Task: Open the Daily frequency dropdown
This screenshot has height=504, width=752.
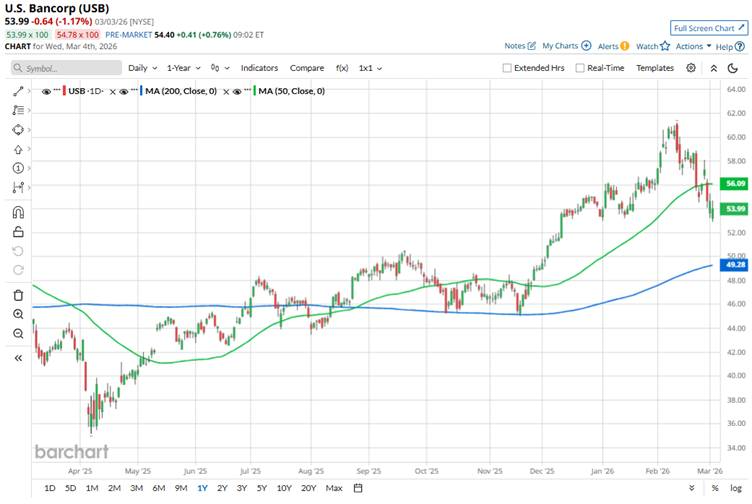Action: click(142, 68)
